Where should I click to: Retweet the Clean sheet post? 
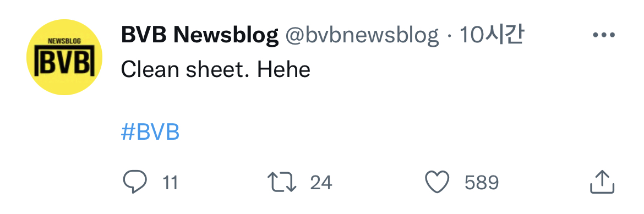[282, 182]
